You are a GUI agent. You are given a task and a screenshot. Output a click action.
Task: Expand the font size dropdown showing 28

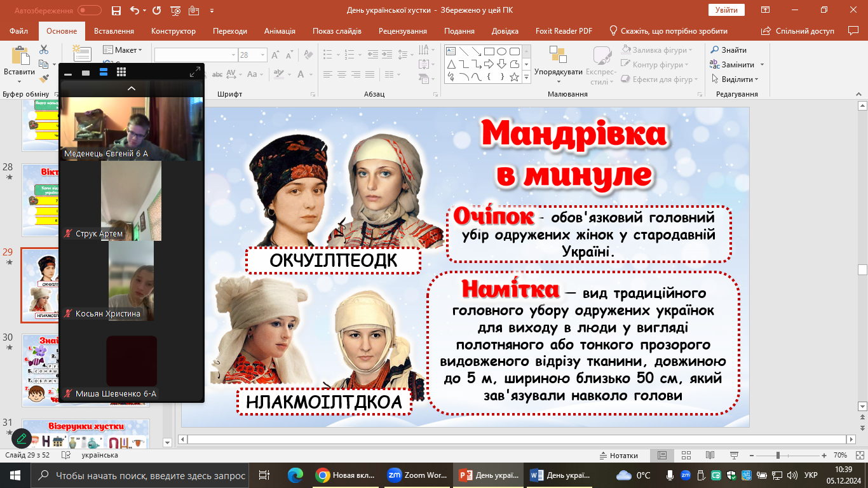pyautogui.click(x=262, y=55)
